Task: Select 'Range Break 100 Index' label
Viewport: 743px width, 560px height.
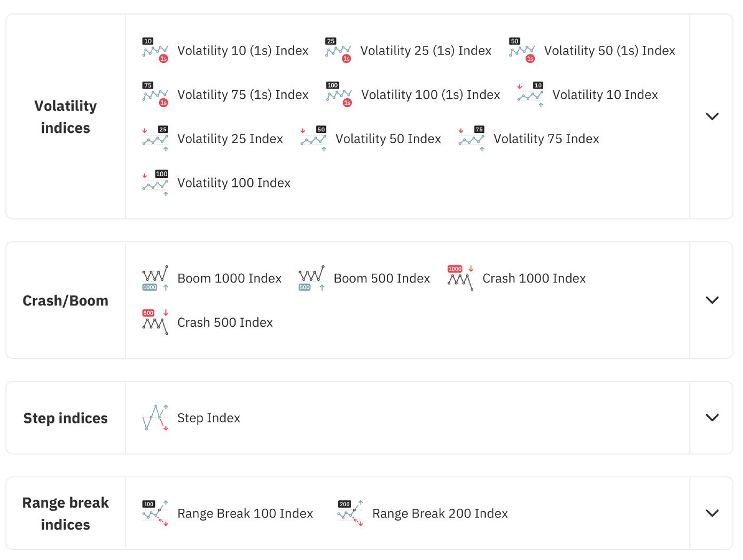Action: pyautogui.click(x=245, y=514)
